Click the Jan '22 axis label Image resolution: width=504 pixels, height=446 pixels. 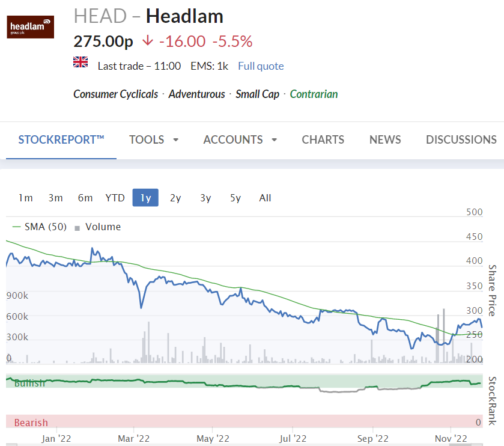[56, 438]
